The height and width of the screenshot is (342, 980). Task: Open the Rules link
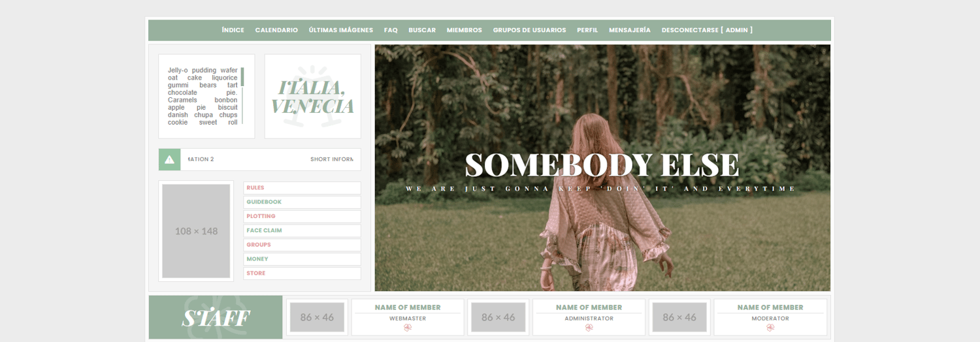302,188
